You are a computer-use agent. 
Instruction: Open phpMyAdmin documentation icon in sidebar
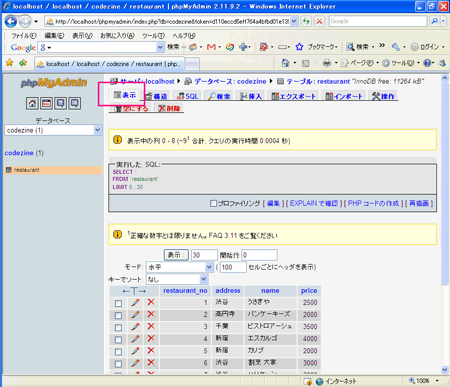tap(61, 103)
